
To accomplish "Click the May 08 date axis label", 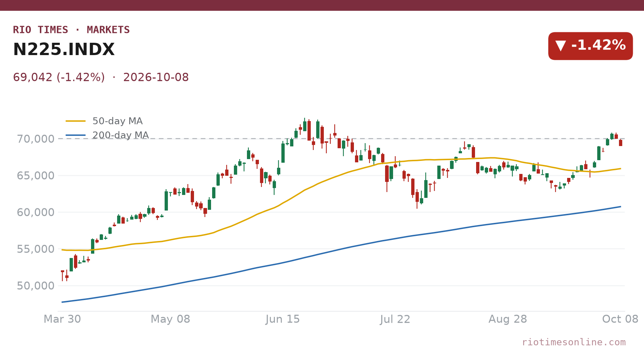I will (170, 319).
